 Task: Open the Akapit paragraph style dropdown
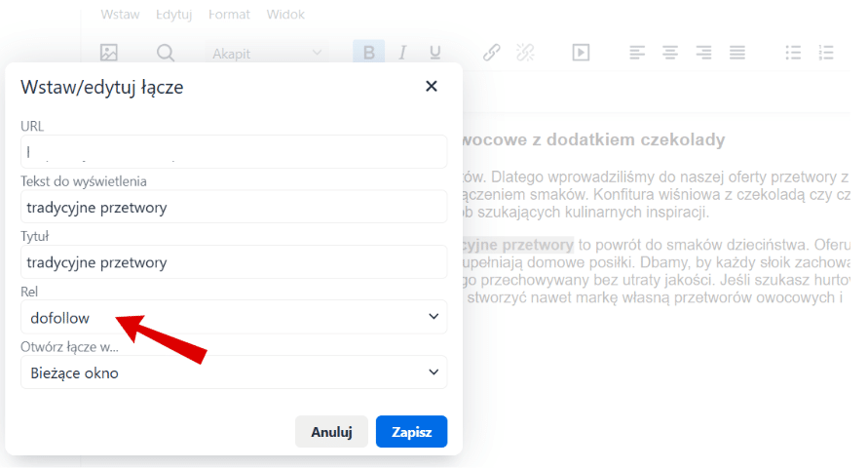point(267,54)
